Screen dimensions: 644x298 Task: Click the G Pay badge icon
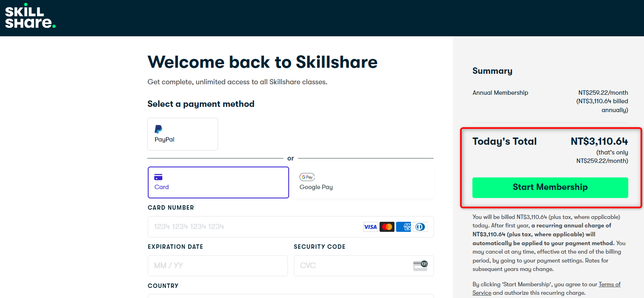pos(307,177)
